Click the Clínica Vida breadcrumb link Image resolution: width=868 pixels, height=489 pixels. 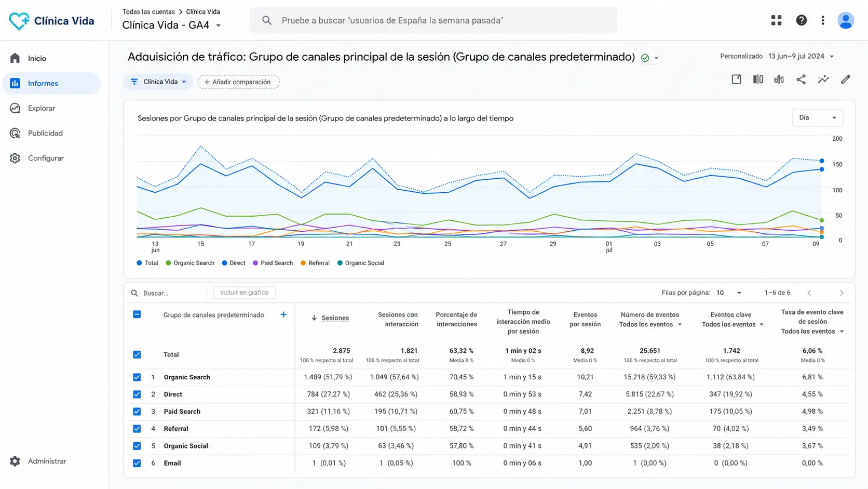tap(203, 11)
